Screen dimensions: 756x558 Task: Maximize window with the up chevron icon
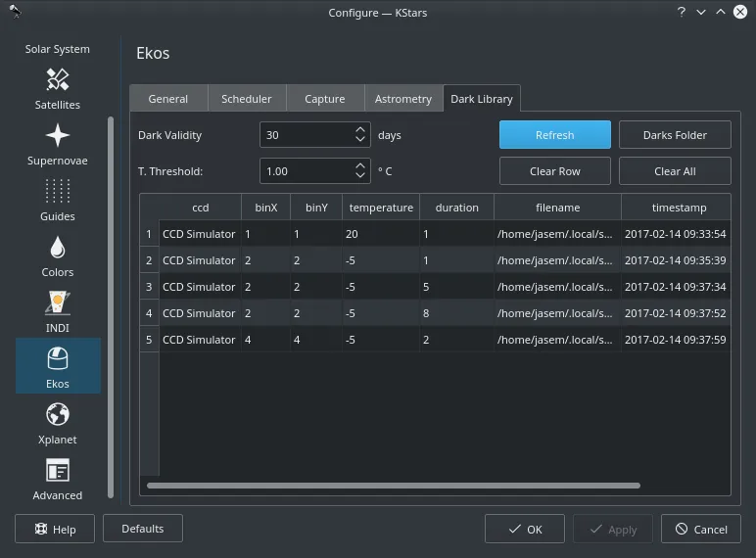721,12
